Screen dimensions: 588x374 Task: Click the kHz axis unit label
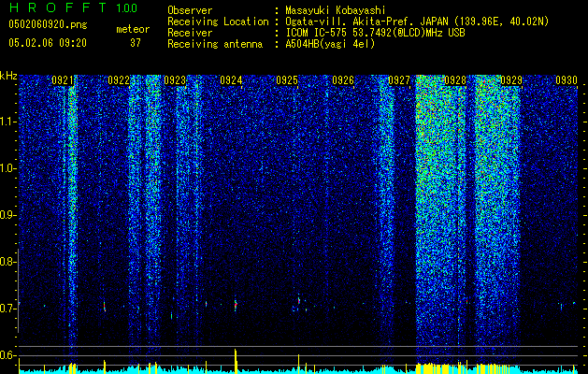tap(8, 76)
